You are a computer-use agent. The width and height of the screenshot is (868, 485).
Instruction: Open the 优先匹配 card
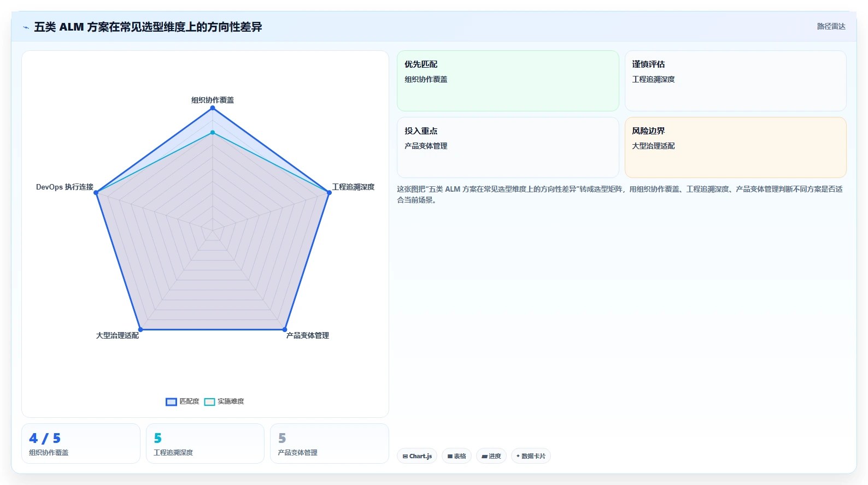(508, 81)
